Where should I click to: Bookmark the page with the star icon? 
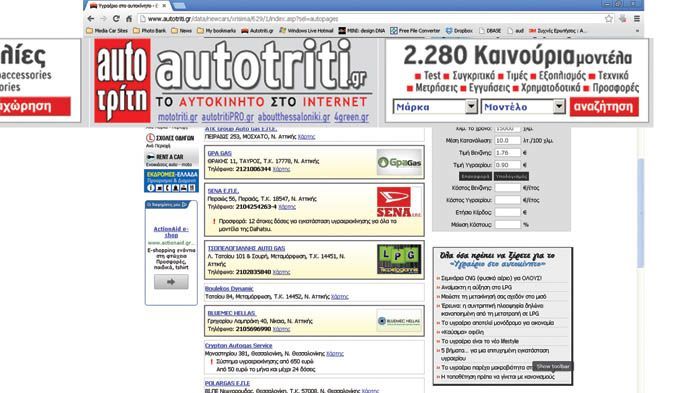(x=608, y=19)
